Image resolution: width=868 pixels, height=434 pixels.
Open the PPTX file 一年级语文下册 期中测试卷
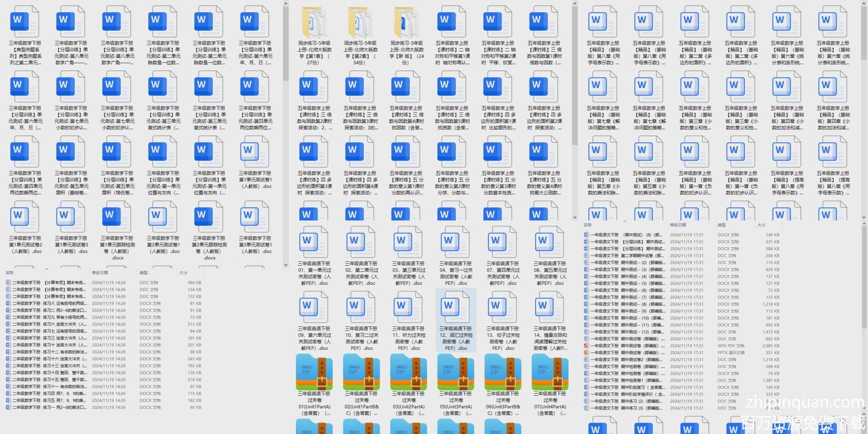tap(625, 353)
